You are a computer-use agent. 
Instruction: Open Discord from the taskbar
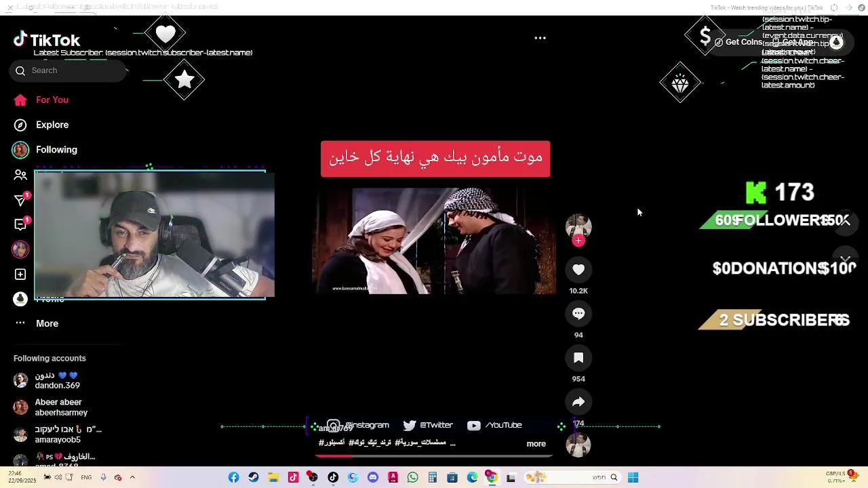tap(372, 478)
